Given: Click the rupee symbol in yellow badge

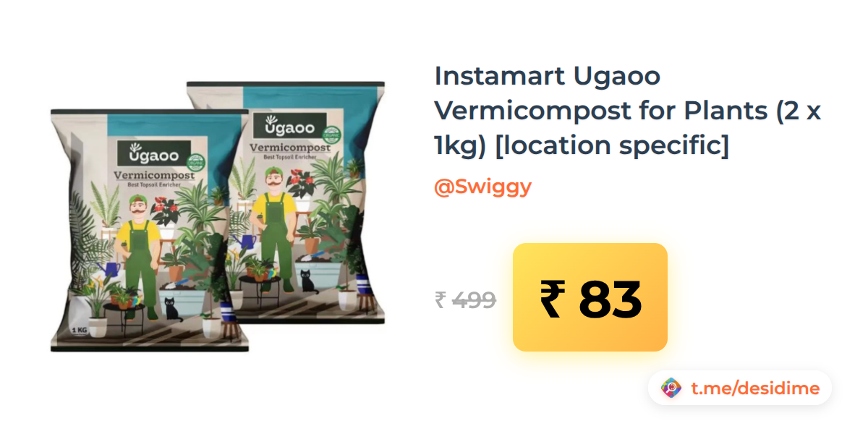Looking at the screenshot, I should (x=551, y=299).
